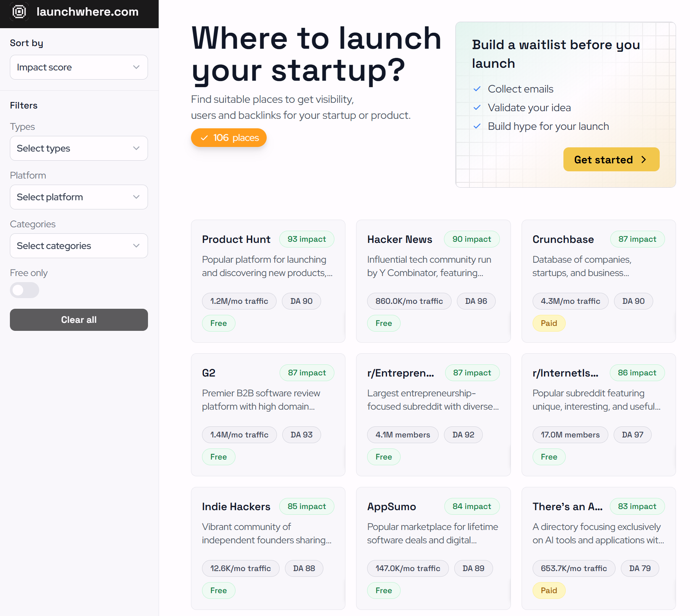The width and height of the screenshot is (700, 616).
Task: Click the Get started button
Action: point(611,160)
